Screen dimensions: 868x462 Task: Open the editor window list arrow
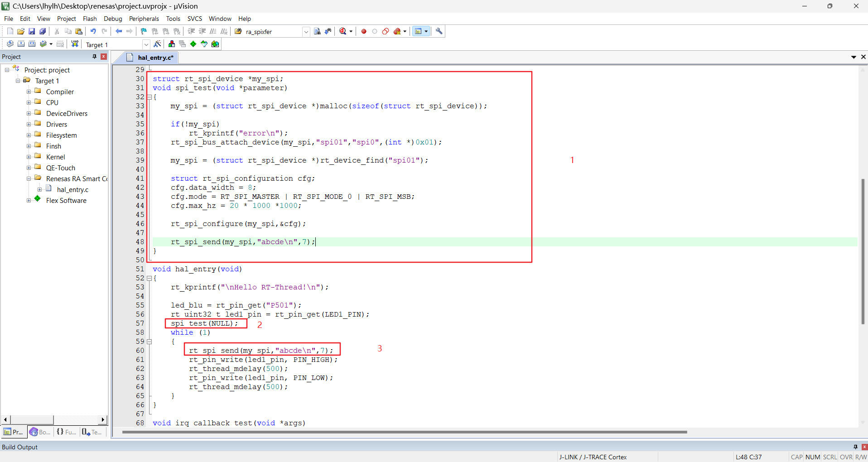(854, 57)
